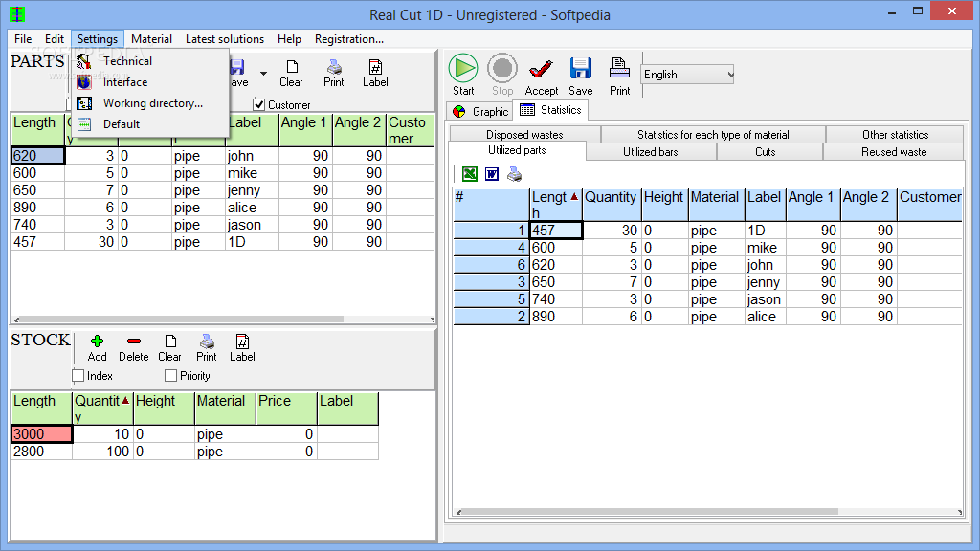The width and height of the screenshot is (980, 551).
Task: Print the stock list
Action: pyautogui.click(x=207, y=348)
